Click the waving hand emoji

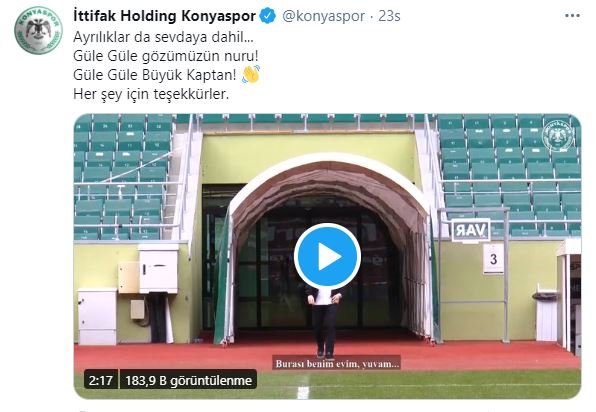(251, 74)
